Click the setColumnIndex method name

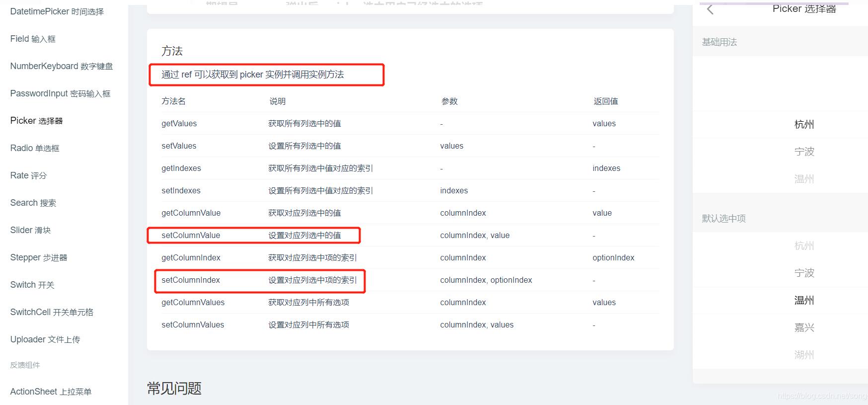pyautogui.click(x=191, y=280)
